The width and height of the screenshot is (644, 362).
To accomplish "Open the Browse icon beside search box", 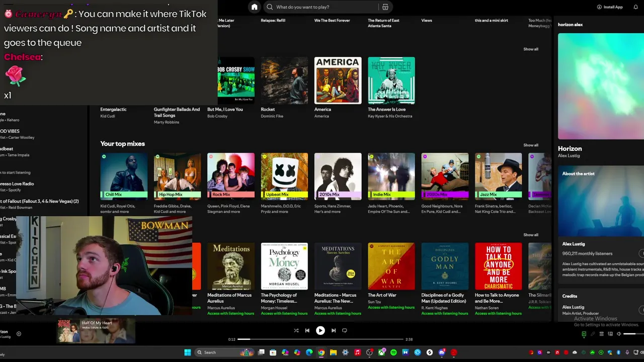I will 385,7.
